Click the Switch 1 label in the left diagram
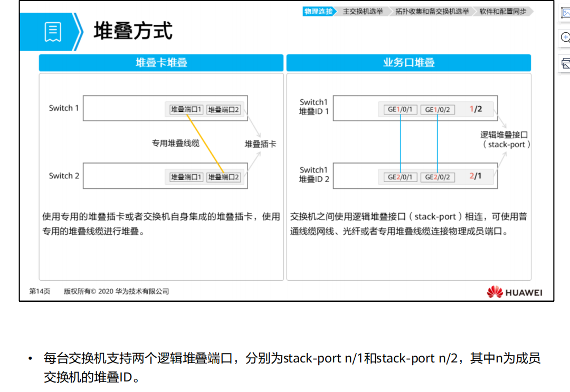The height and width of the screenshot is (392, 570). pos(64,108)
